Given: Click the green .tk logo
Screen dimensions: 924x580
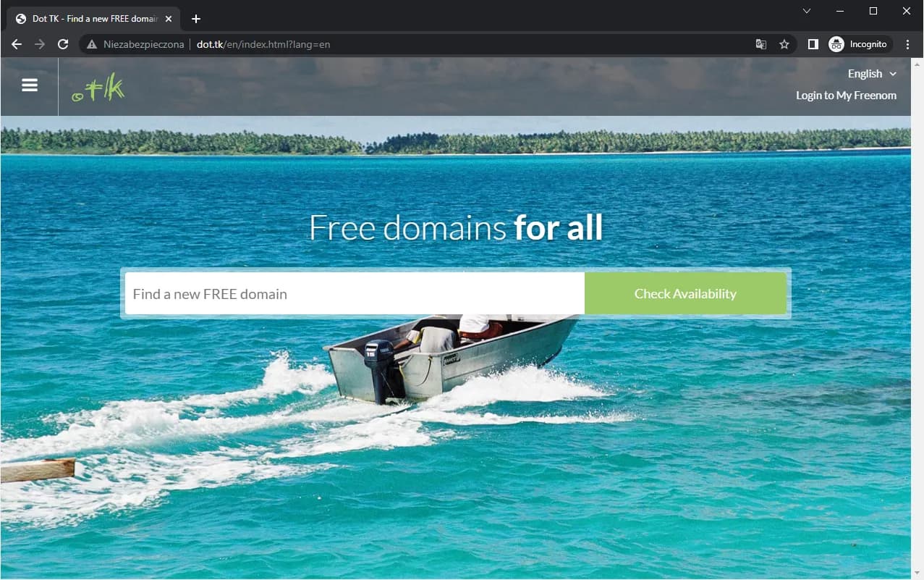Looking at the screenshot, I should (98, 88).
